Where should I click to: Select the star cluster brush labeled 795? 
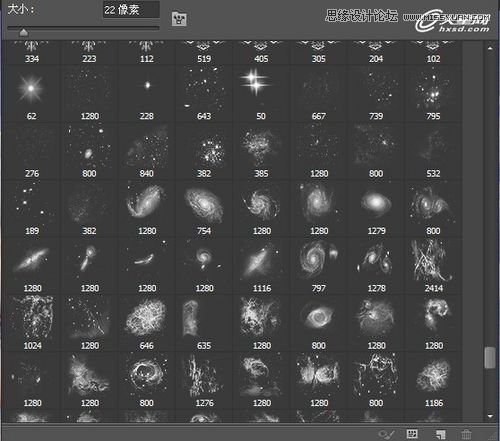(433, 94)
